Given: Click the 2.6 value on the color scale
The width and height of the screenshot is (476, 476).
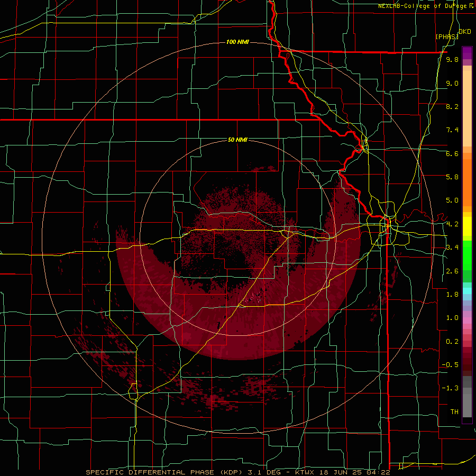Looking at the screenshot, I should [452, 271].
